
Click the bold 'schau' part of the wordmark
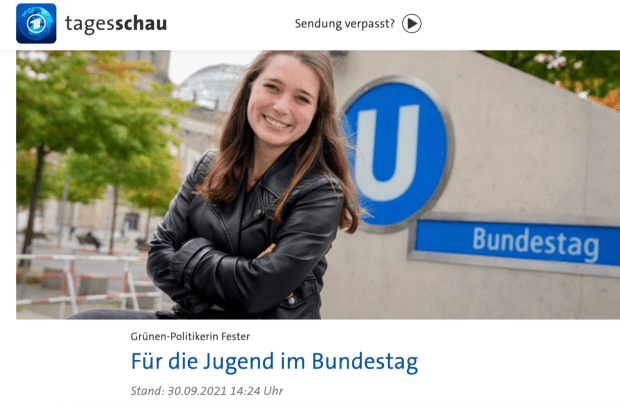point(141,24)
